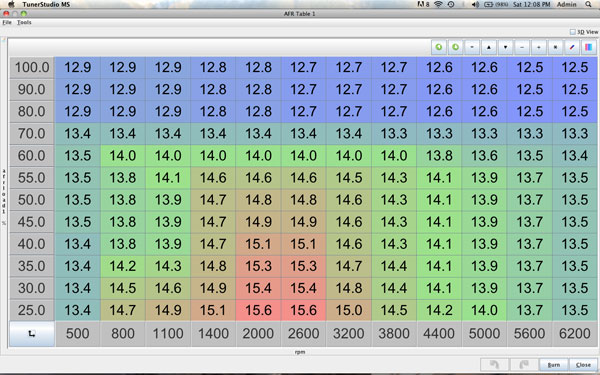This screenshot has height=375, width=600.
Task: Open the Tools menu
Action: click(24, 22)
